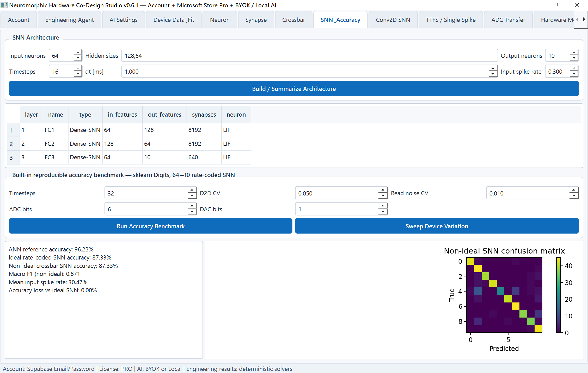This screenshot has width=588, height=373.
Task: Click the app icon in the title bar
Action: (x=4, y=5)
